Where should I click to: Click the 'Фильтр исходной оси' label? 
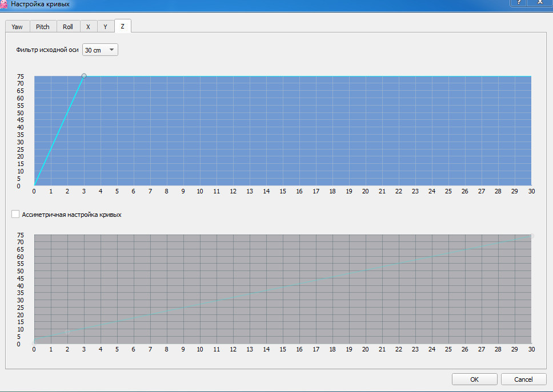(x=47, y=50)
